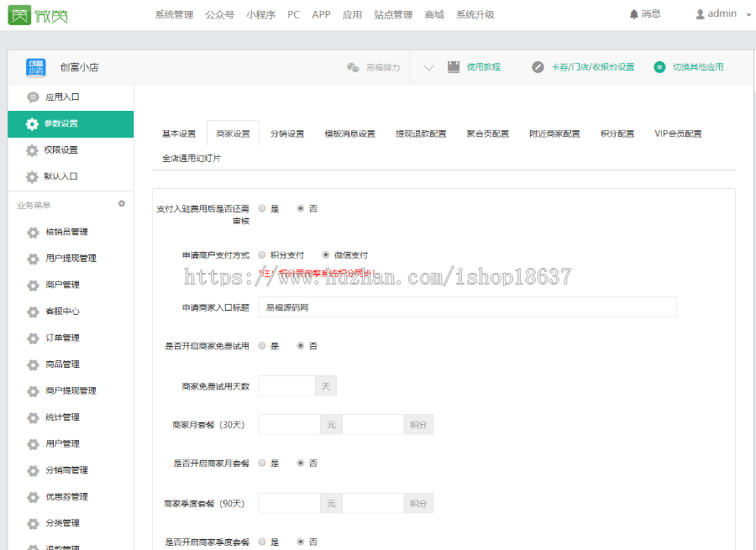Open the admin account dropdown arrow

[748, 15]
